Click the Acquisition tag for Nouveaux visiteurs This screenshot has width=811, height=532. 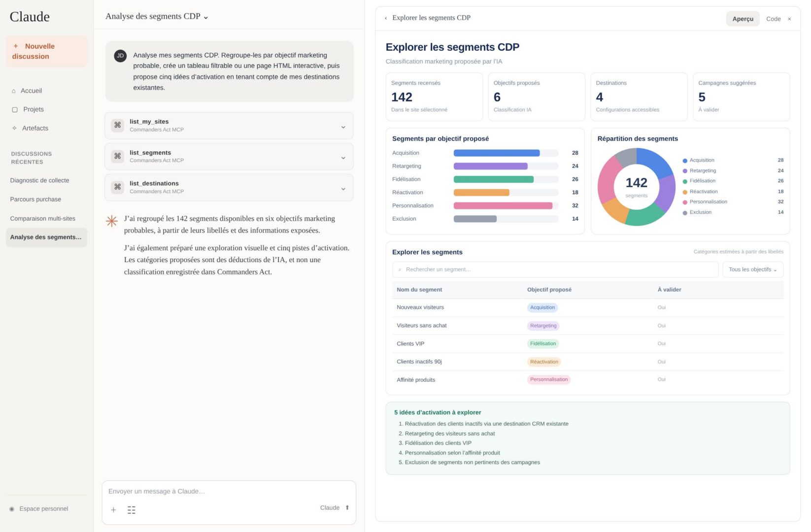pyautogui.click(x=542, y=308)
